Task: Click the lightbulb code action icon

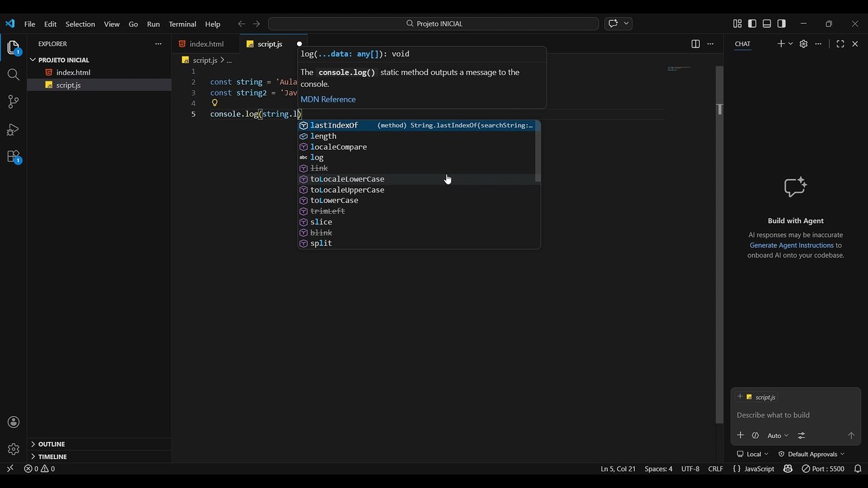Action: click(214, 103)
